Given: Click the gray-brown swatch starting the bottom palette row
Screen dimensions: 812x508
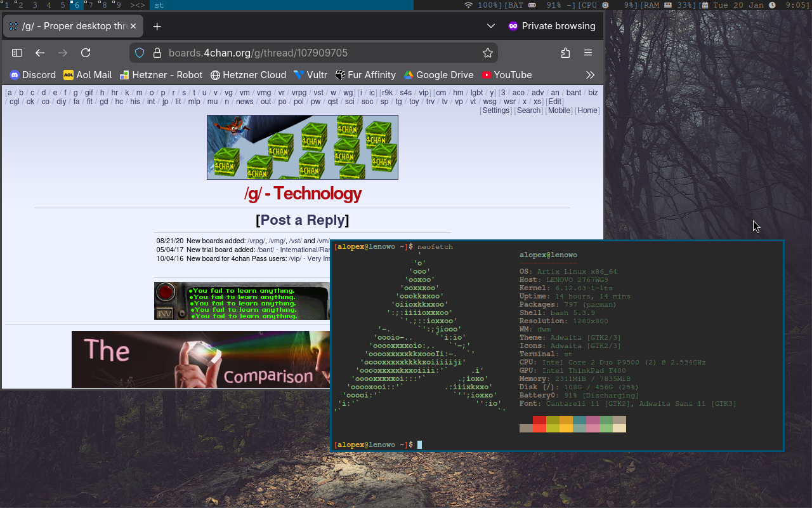Looking at the screenshot, I should pos(526,428).
